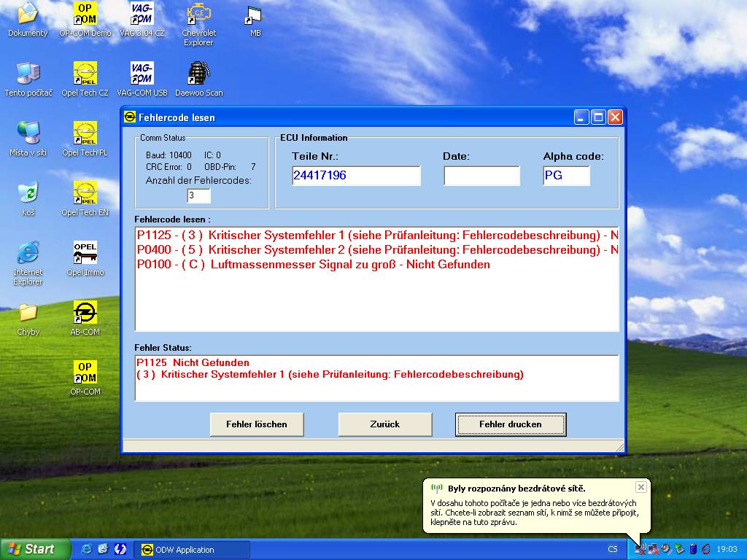The image size is (747, 560).
Task: Click the Opel Immo desktop icon
Action: [x=85, y=254]
